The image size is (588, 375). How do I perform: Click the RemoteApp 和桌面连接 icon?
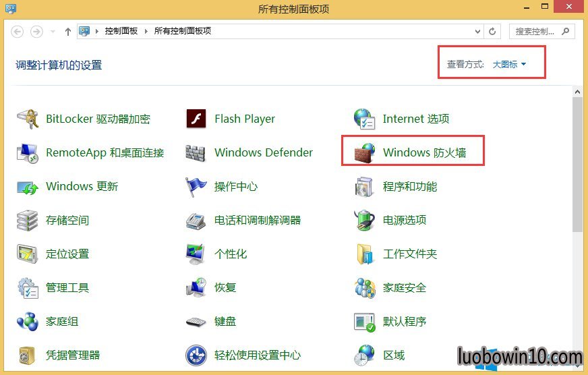click(28, 153)
